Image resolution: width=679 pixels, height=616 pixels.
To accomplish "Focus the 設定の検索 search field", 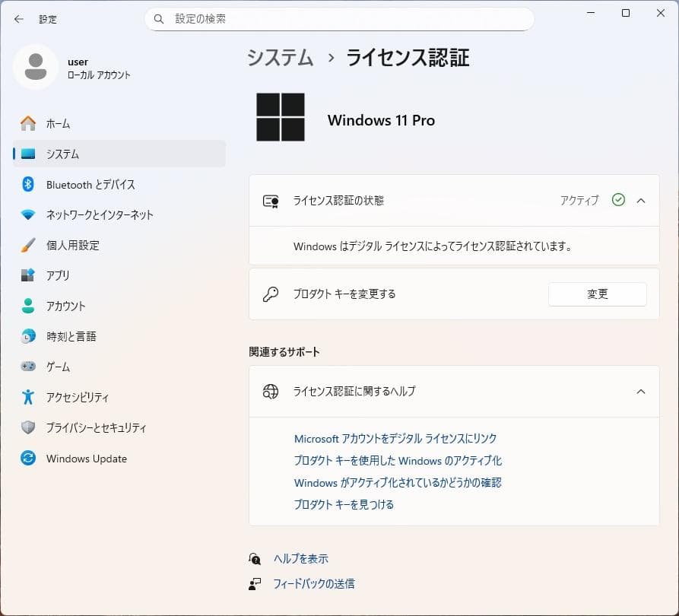I will (339, 19).
